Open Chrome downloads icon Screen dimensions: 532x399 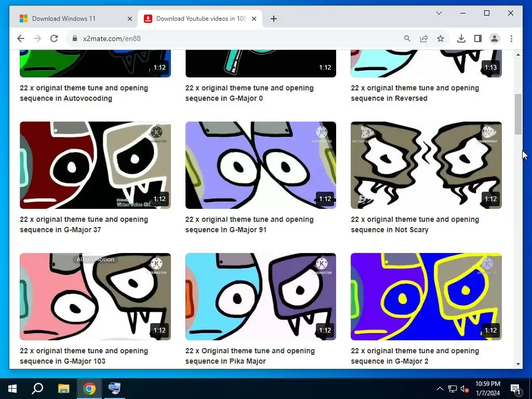point(461,38)
